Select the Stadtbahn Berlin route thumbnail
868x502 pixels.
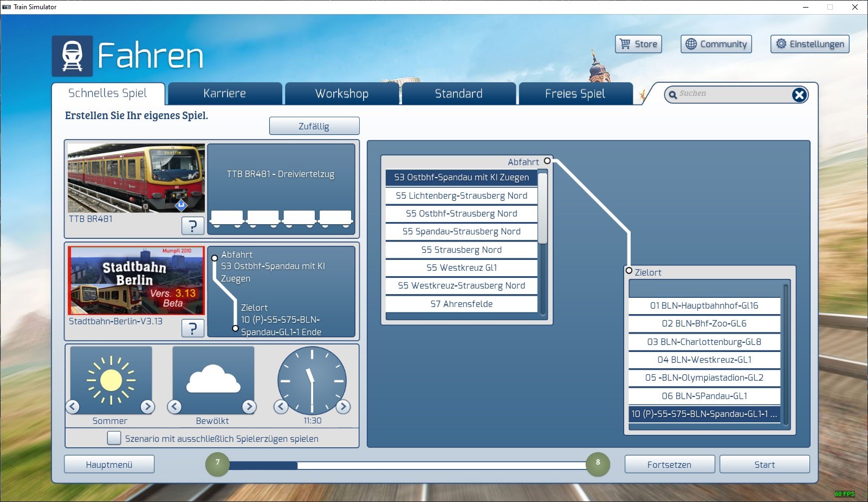[x=136, y=281]
